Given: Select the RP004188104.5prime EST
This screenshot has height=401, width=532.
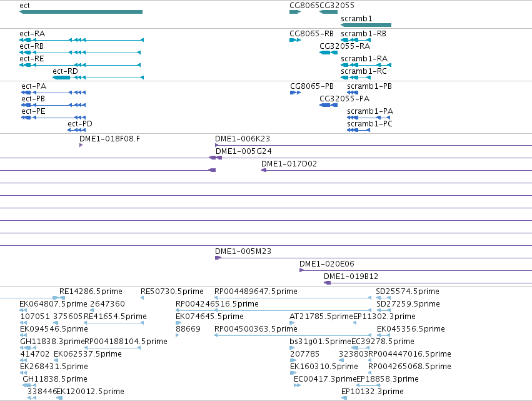Looking at the screenshot, I should (x=113, y=348).
